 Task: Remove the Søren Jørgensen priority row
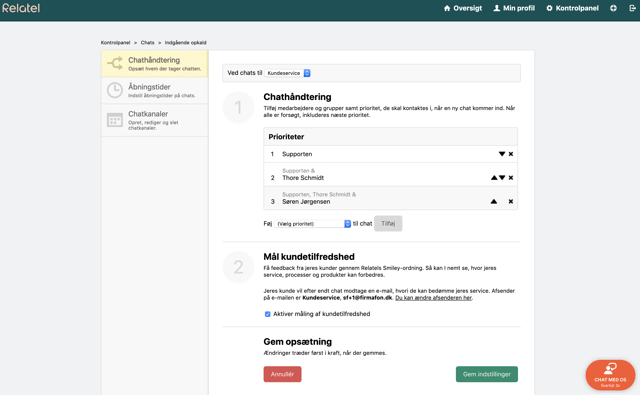(511, 201)
